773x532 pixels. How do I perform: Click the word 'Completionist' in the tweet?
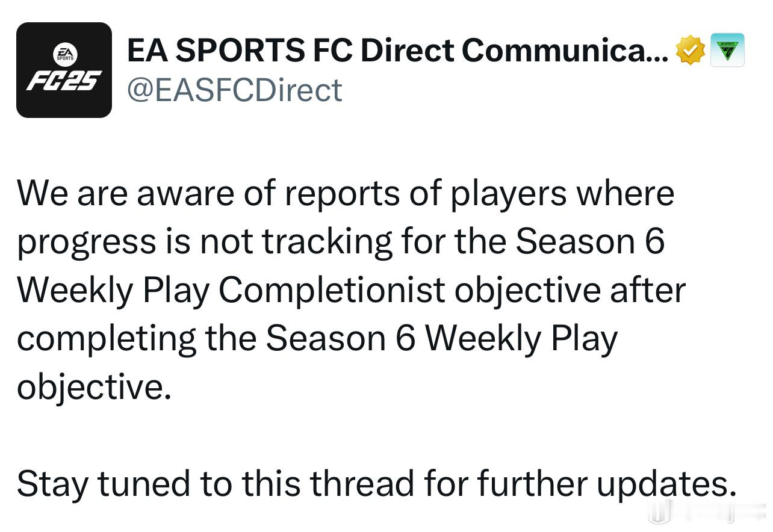[x=331, y=290]
